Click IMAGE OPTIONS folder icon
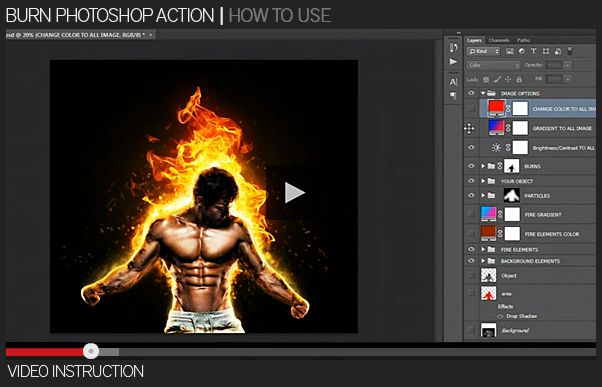This screenshot has width=602, height=387. (x=491, y=93)
